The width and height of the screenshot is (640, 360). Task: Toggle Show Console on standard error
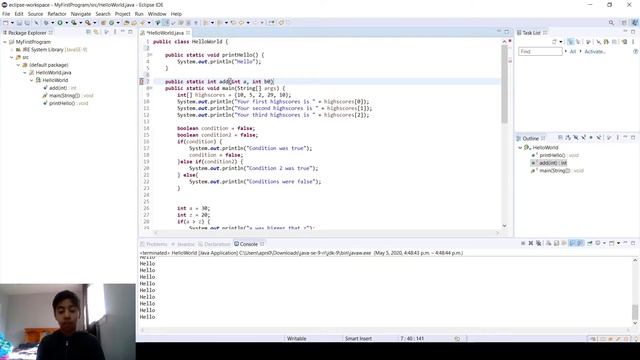pyautogui.click(x=580, y=243)
